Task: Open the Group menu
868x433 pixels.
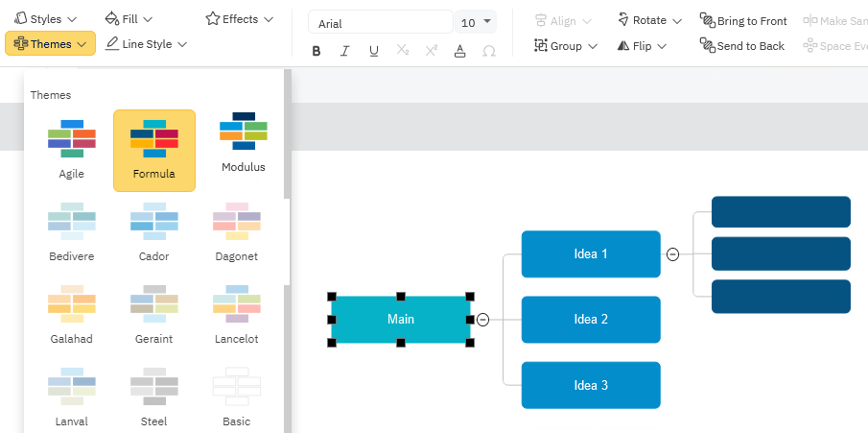Action: click(566, 45)
